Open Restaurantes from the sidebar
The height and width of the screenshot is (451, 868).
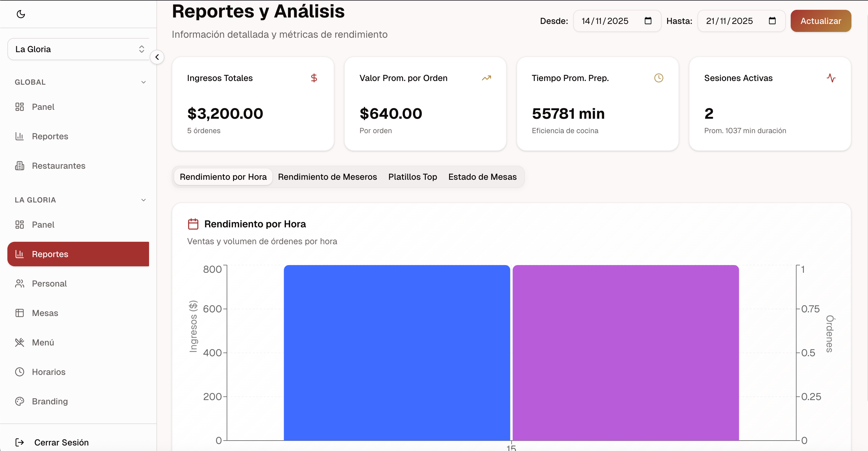pyautogui.click(x=58, y=165)
